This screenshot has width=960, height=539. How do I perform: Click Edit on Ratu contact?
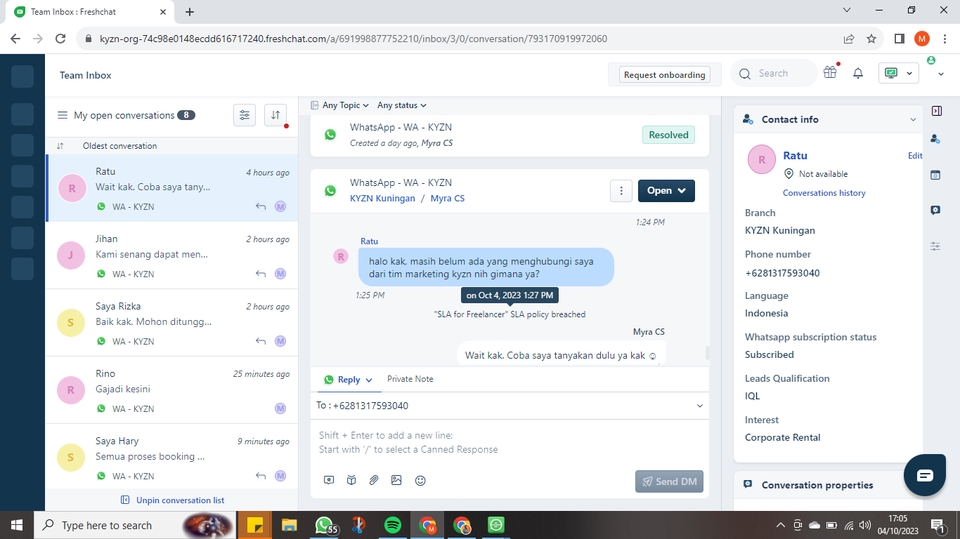[x=915, y=156]
